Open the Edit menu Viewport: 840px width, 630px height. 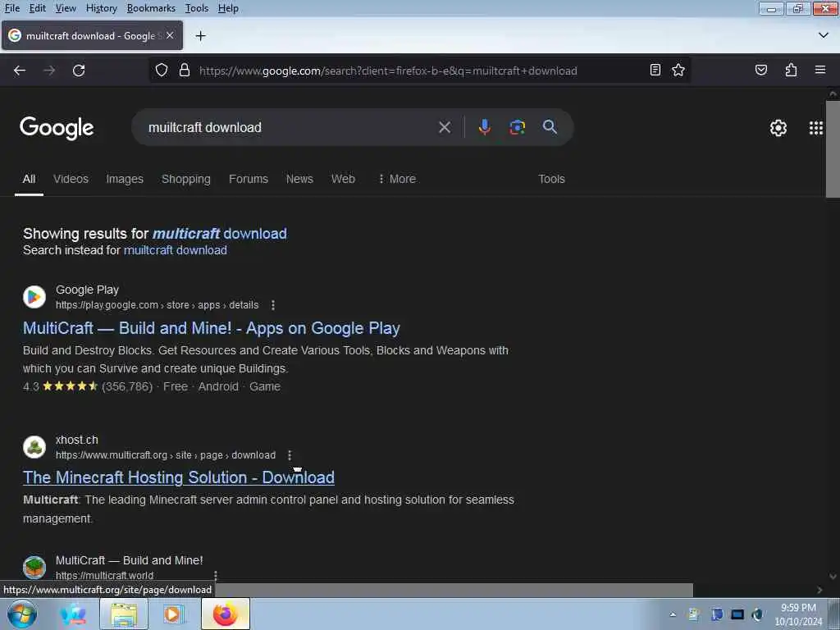[x=37, y=8]
